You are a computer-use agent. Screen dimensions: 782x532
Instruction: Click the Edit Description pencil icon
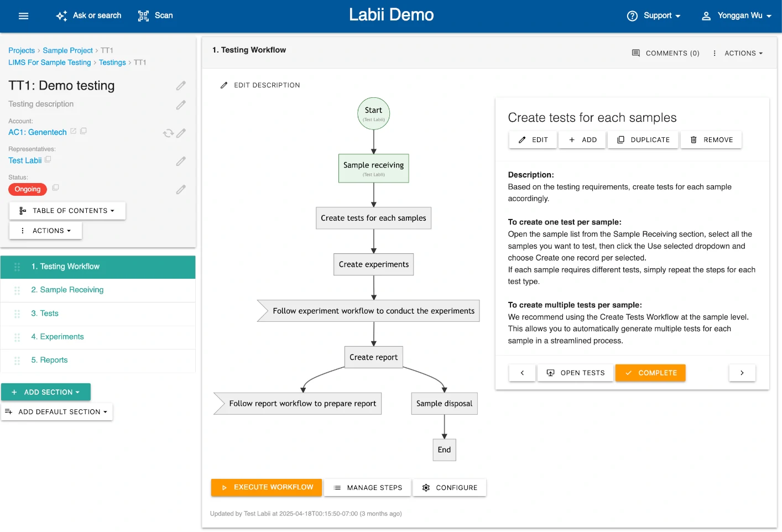(224, 85)
